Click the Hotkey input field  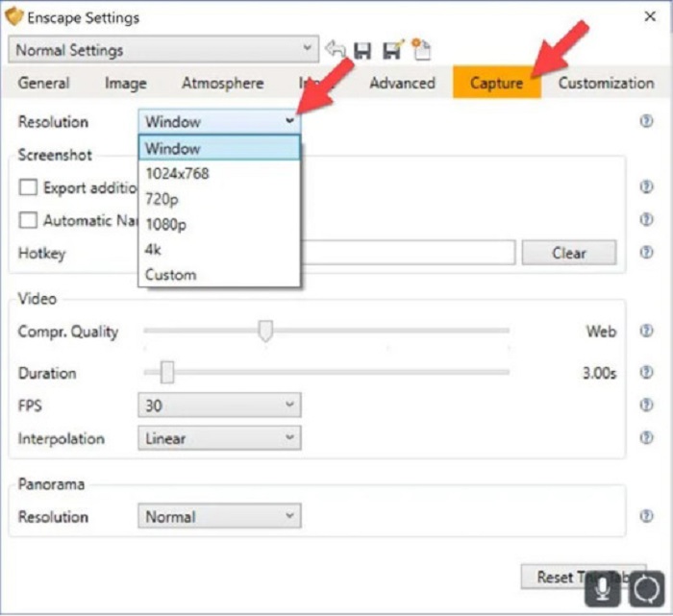pyautogui.click(x=409, y=254)
